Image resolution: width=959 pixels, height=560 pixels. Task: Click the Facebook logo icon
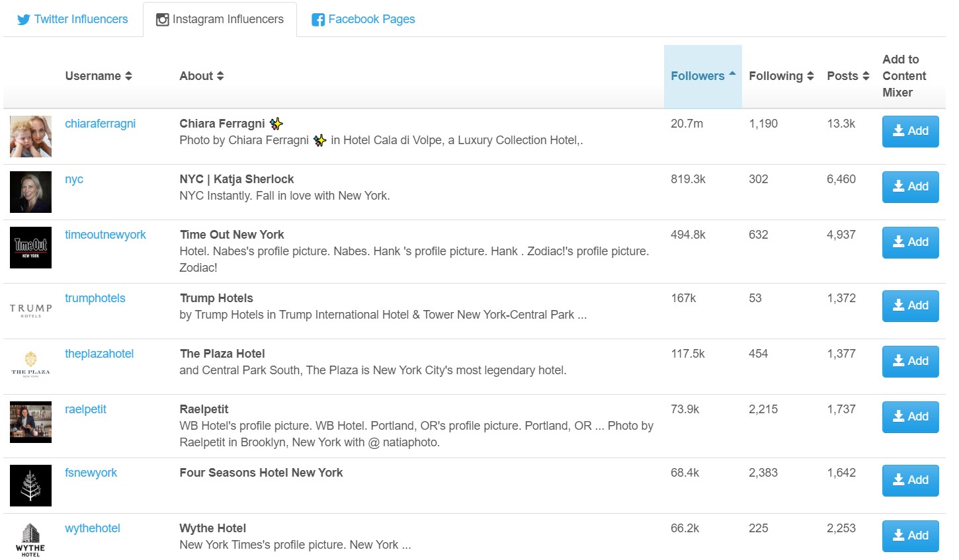(318, 20)
